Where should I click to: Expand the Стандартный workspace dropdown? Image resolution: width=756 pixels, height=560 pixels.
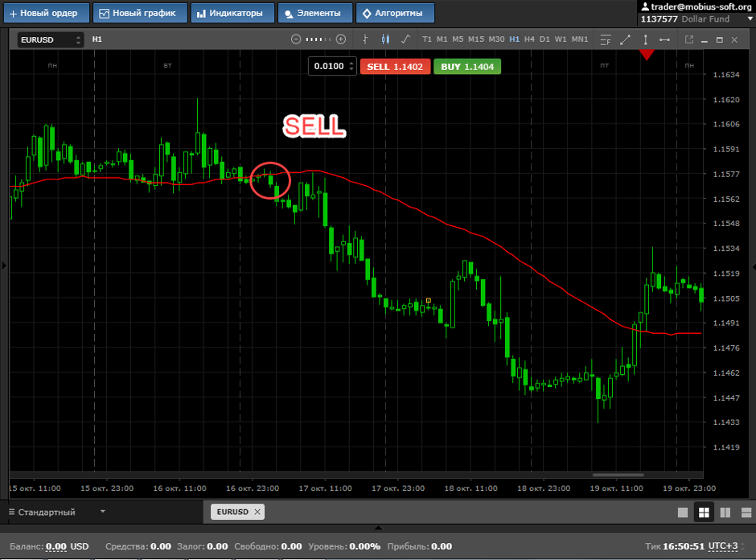click(x=102, y=512)
